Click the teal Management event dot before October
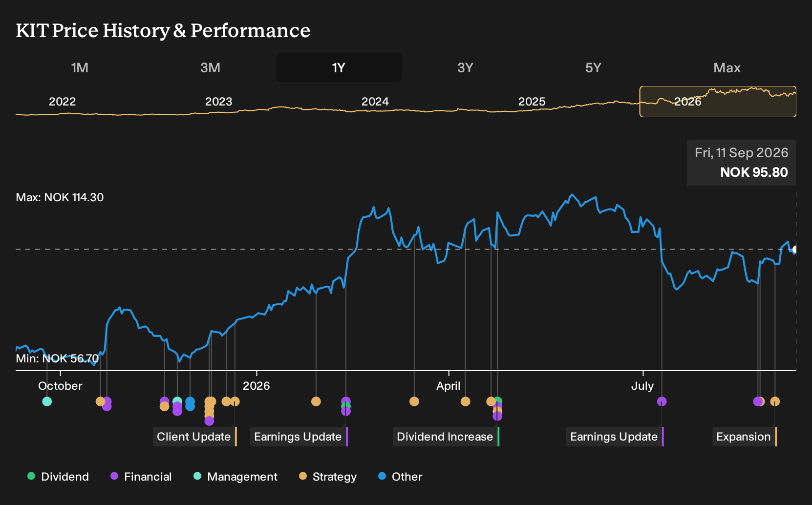Viewport: 812px width, 505px height. pos(47,401)
